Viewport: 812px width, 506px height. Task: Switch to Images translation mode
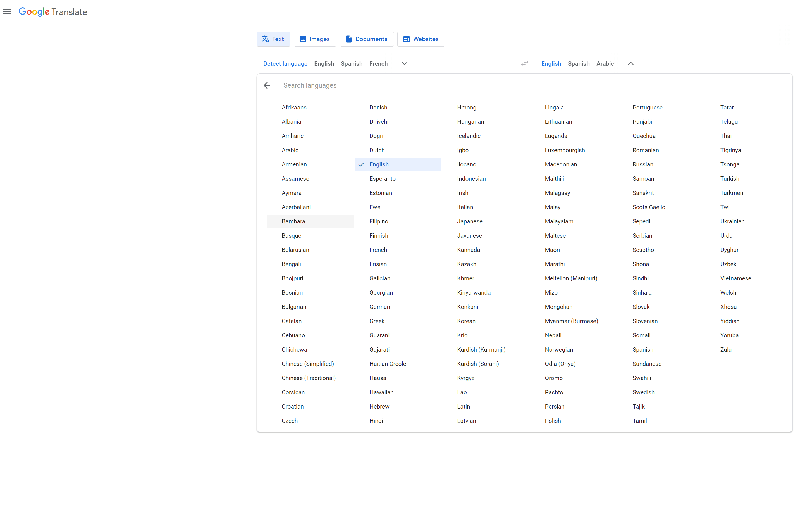click(x=315, y=39)
